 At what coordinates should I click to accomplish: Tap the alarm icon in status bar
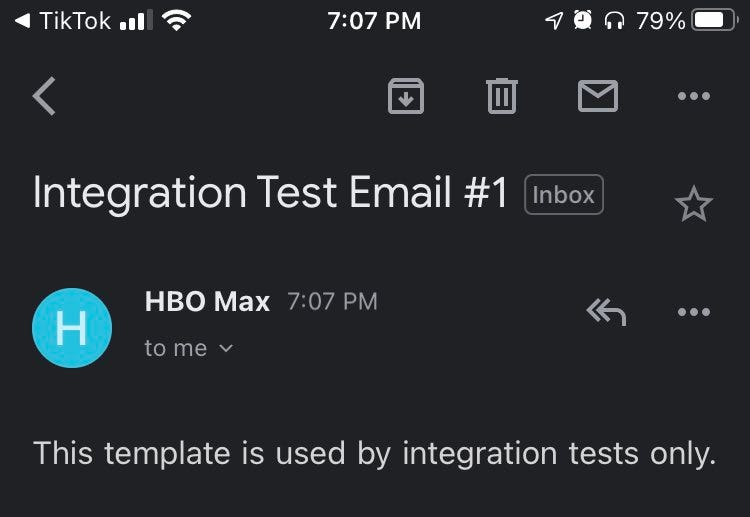click(583, 20)
